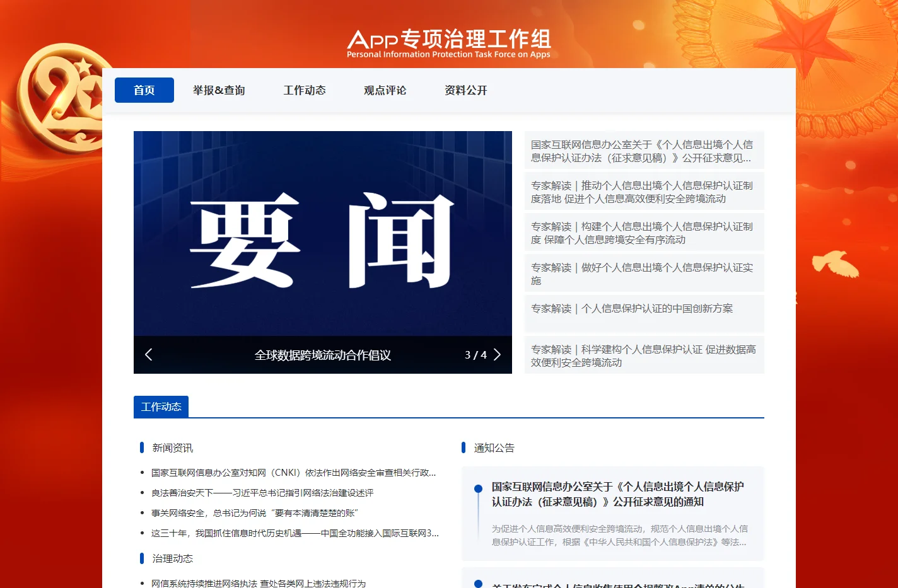Viewport: 898px width, 588px height.
Task: Open the 全球数据跨境流动合作倡议 slide caption
Action: [323, 355]
